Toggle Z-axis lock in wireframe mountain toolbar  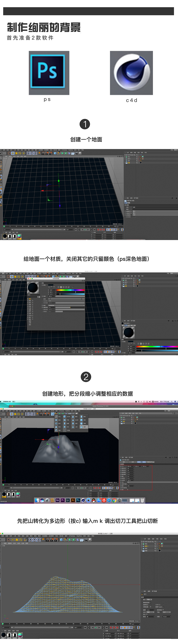pos(39,540)
